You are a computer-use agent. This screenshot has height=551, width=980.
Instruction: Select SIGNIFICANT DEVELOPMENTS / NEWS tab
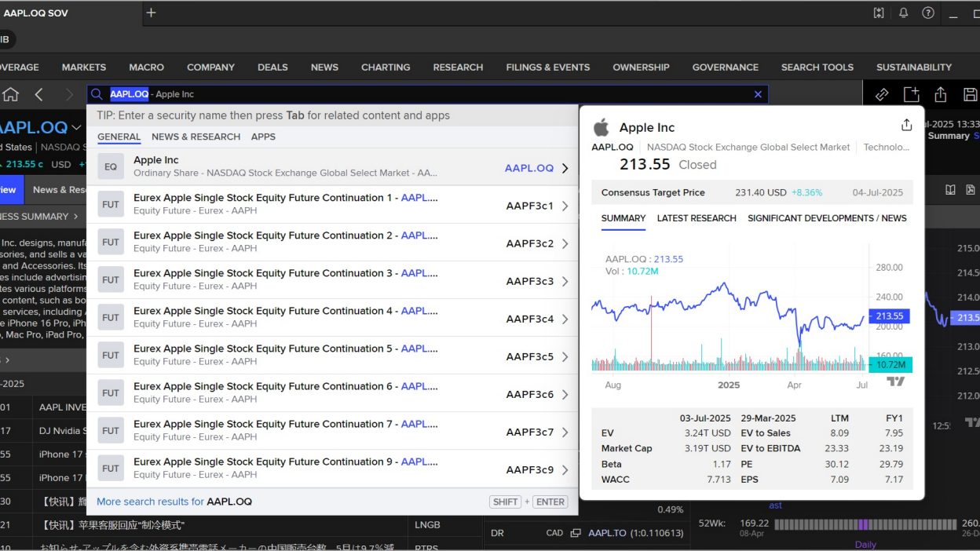(827, 218)
